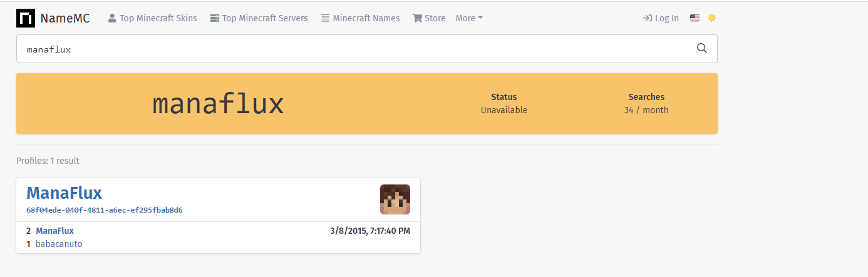
Task: Select name history entry babacanuto
Action: [x=59, y=244]
